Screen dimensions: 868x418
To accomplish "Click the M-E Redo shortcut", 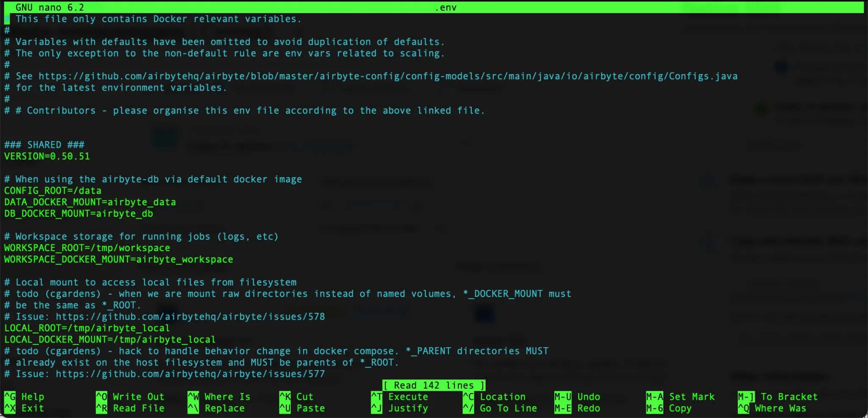I will [577, 408].
